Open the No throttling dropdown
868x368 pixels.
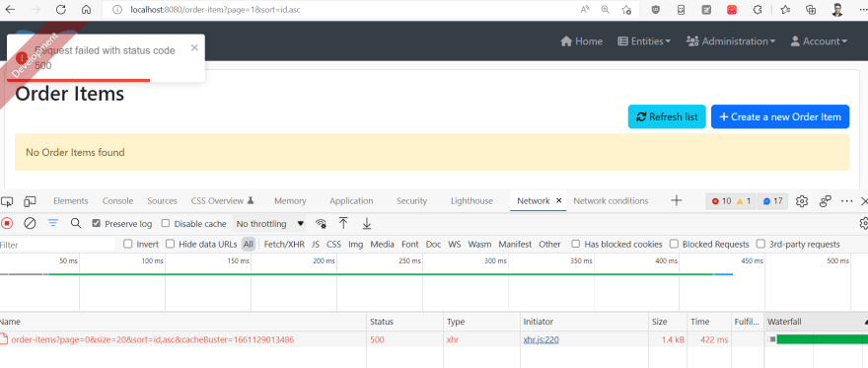(x=269, y=224)
